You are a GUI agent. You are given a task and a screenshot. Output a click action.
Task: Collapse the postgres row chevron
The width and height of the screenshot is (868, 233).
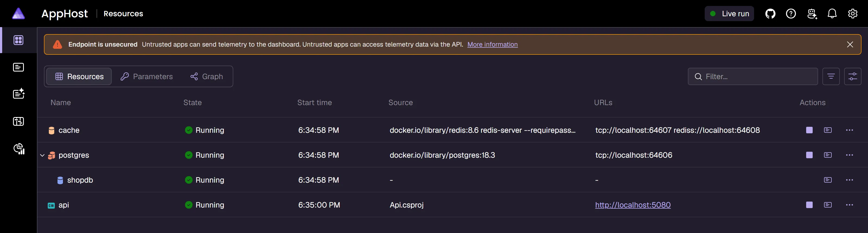point(42,155)
